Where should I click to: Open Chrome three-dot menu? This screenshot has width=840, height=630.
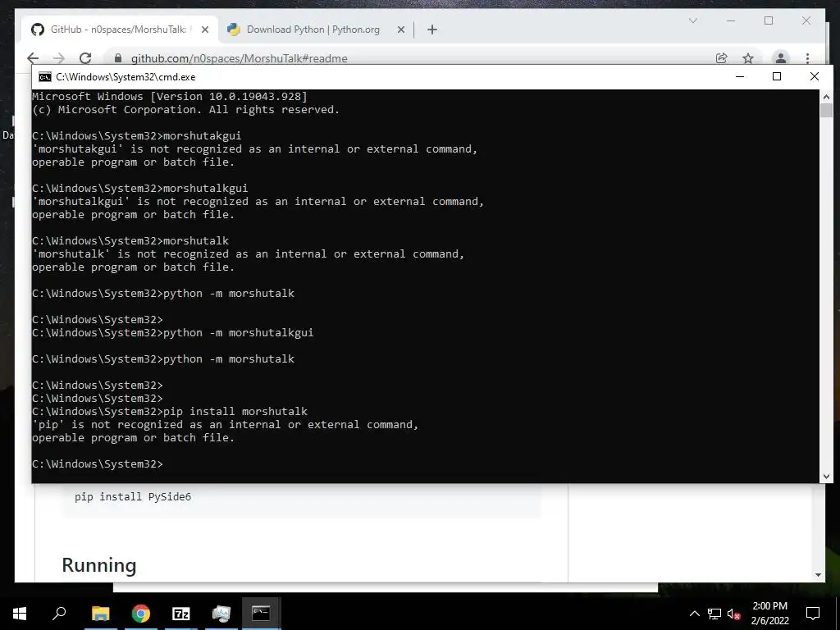pos(807,58)
